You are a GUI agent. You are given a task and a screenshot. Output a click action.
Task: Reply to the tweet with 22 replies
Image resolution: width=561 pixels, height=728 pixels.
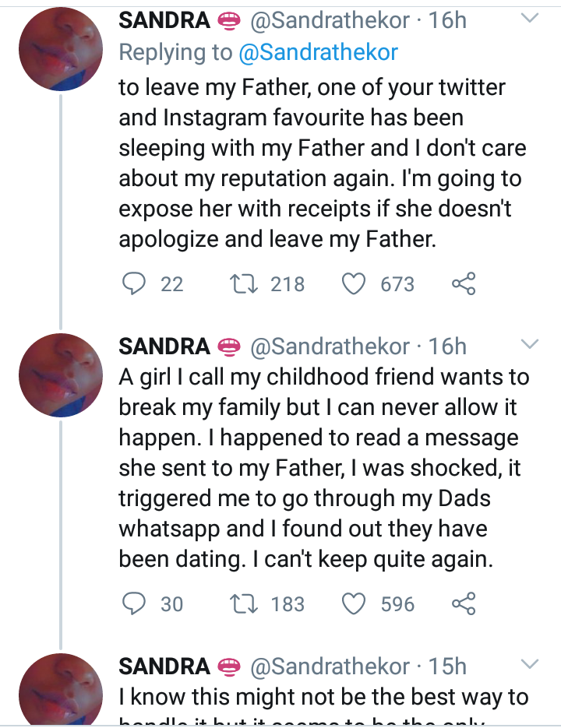tap(134, 284)
